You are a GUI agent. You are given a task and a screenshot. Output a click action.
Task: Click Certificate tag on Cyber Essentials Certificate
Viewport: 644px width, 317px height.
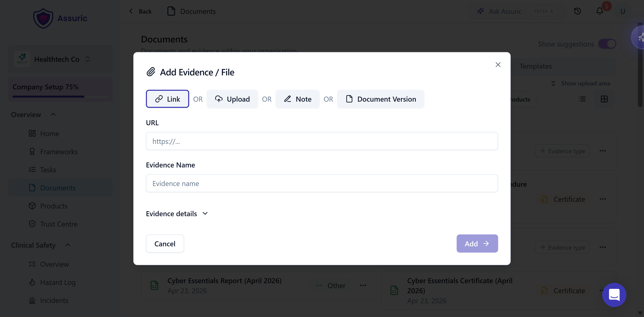coord(563,291)
